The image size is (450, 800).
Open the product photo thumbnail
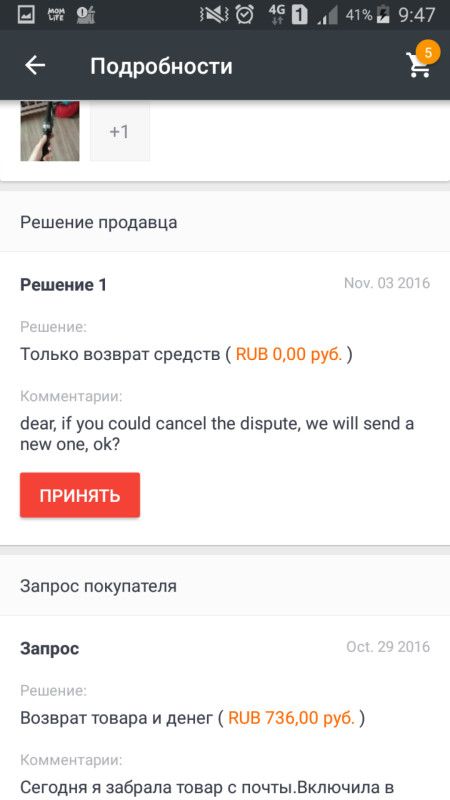click(x=50, y=131)
